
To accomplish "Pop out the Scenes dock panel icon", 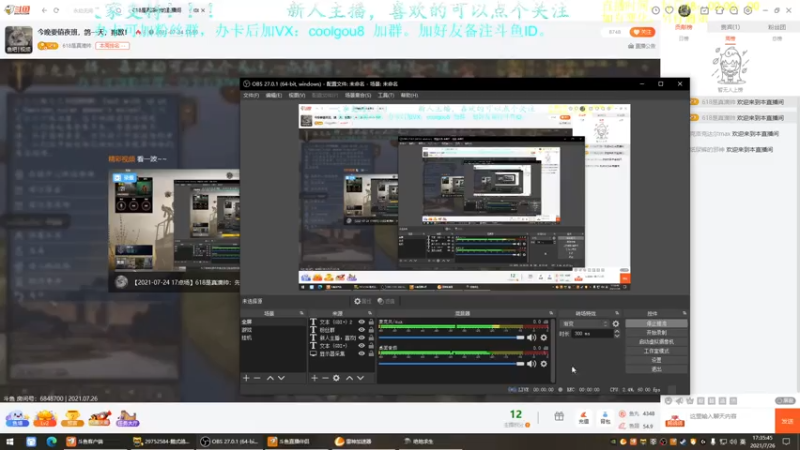I will point(302,313).
